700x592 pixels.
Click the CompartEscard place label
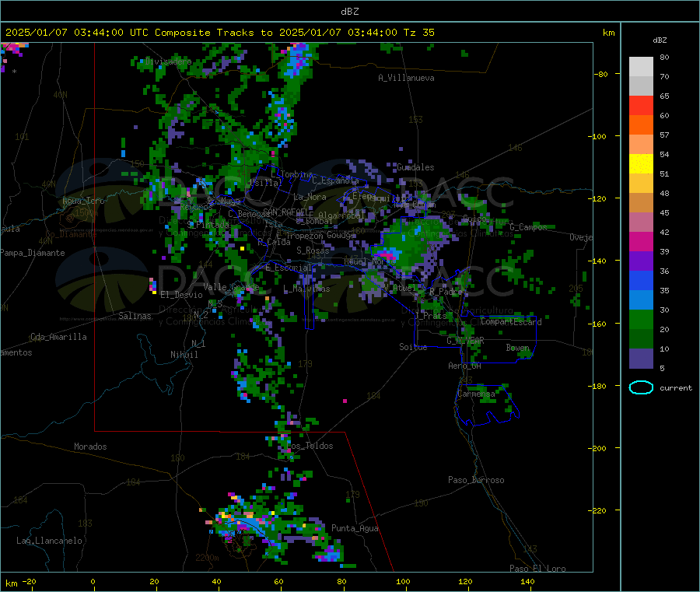tap(511, 322)
